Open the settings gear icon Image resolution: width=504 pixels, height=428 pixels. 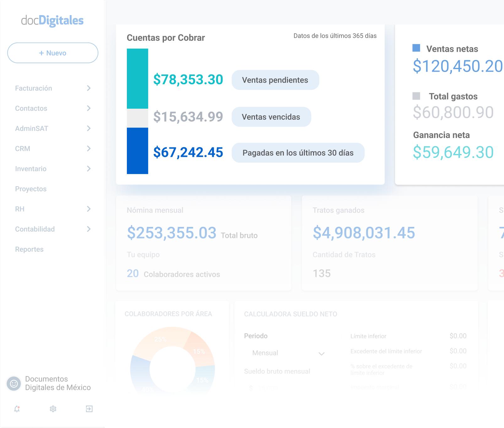pos(53,409)
